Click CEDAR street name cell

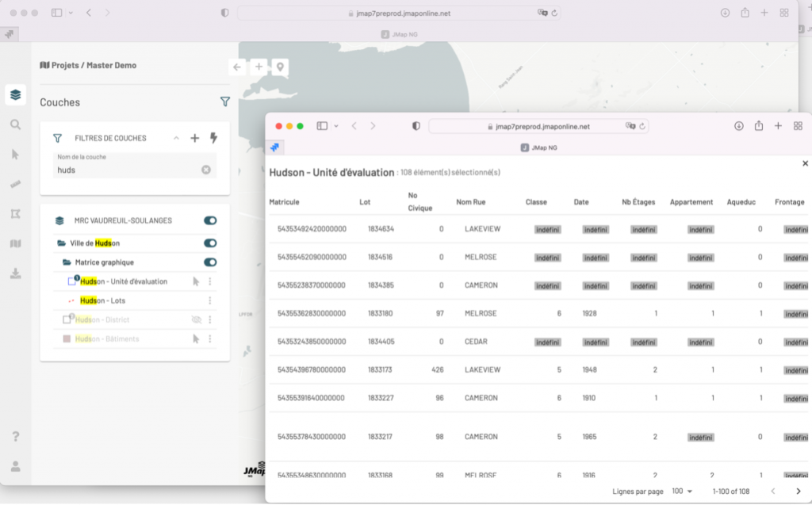[476, 342]
